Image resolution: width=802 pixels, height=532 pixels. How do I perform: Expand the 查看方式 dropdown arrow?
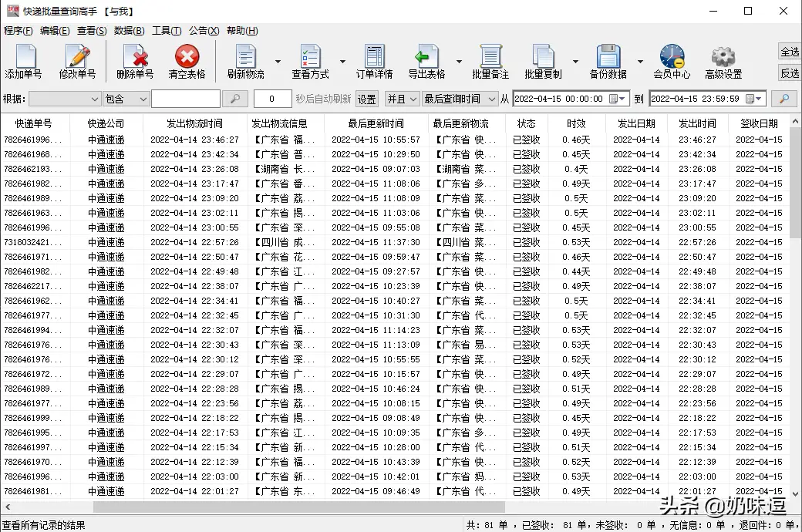pyautogui.click(x=342, y=62)
